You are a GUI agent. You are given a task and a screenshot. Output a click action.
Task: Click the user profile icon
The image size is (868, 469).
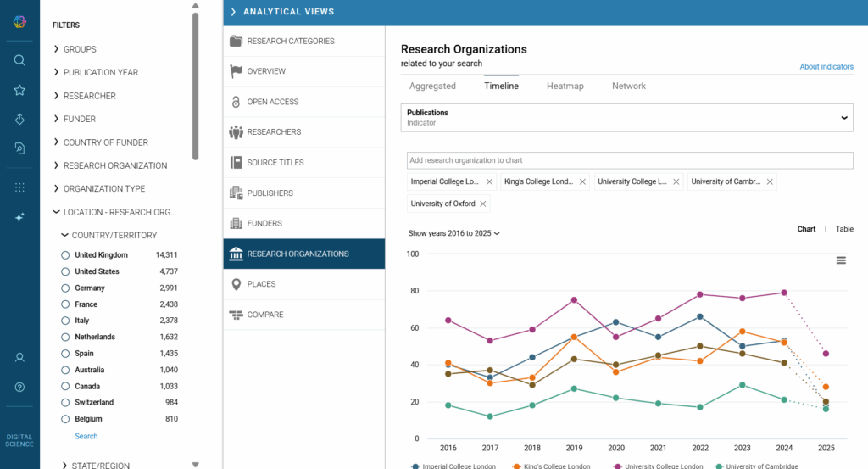pyautogui.click(x=19, y=358)
